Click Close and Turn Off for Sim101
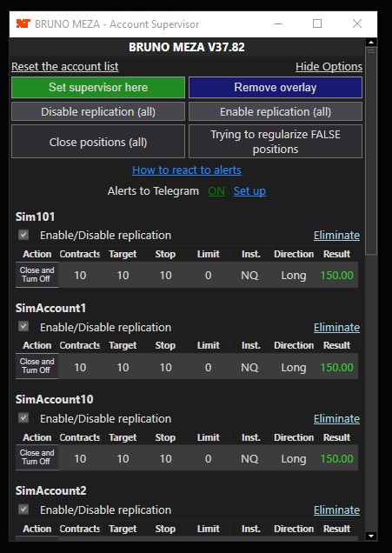 point(37,275)
